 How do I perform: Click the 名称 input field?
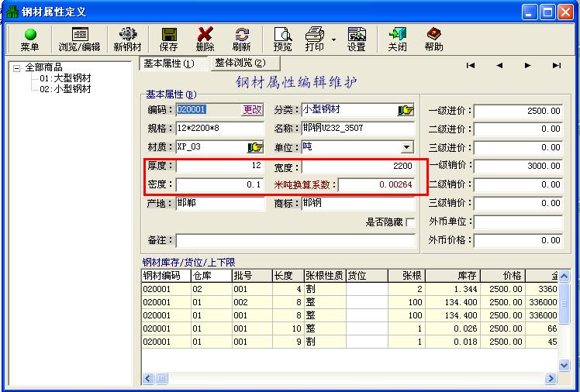click(x=358, y=129)
